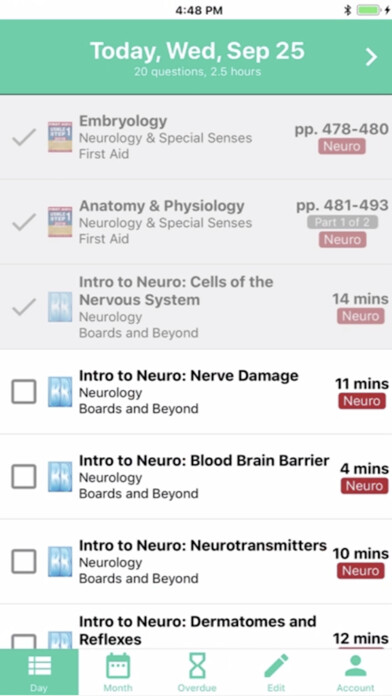
Task: Open the Cells of the Nervous System task
Action: pyautogui.click(x=196, y=307)
